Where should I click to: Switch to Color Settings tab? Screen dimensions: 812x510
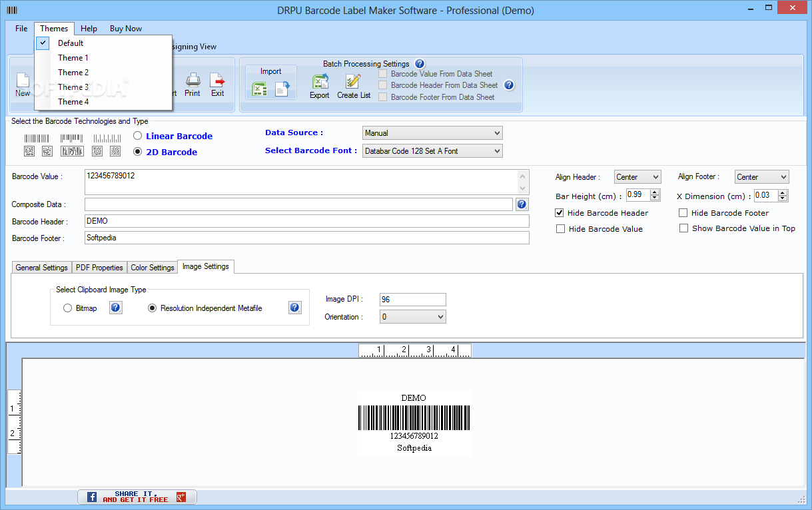pos(153,268)
